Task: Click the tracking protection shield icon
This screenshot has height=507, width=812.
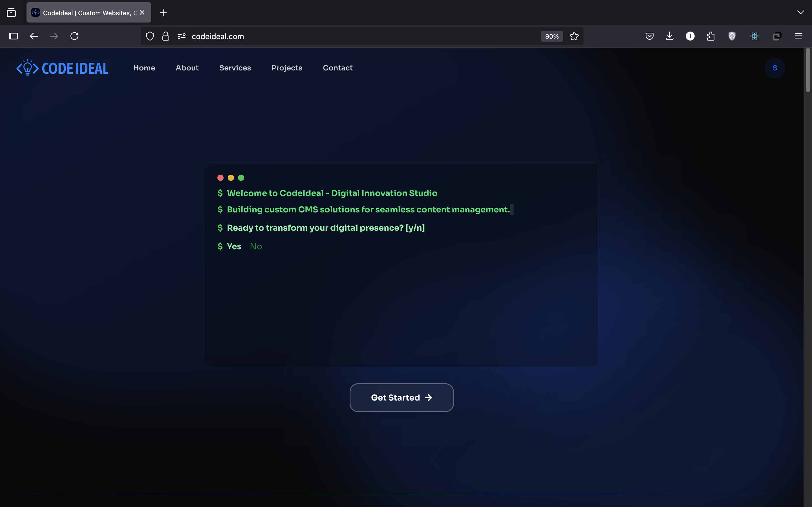Action: coord(150,36)
